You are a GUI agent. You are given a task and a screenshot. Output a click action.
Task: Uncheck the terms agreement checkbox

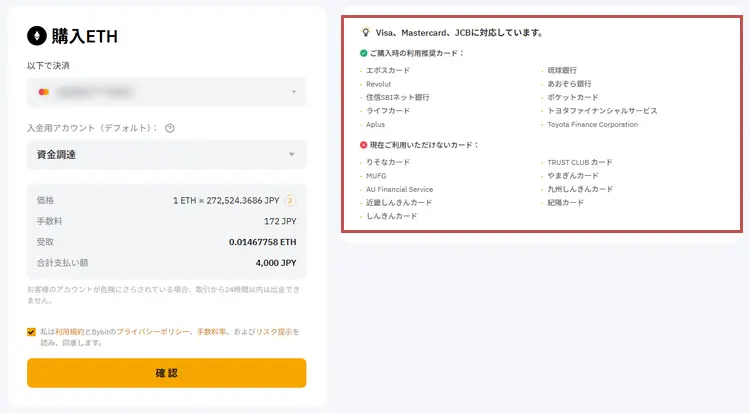[32, 332]
